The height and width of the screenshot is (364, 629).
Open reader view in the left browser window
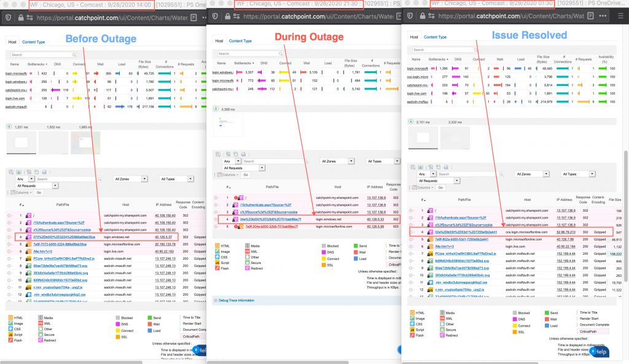193,18
